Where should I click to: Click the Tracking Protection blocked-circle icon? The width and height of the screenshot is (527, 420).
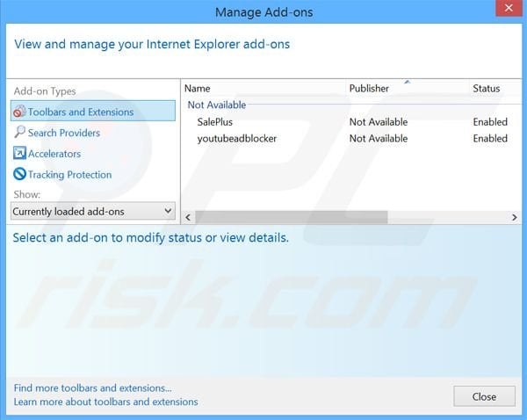(19, 174)
